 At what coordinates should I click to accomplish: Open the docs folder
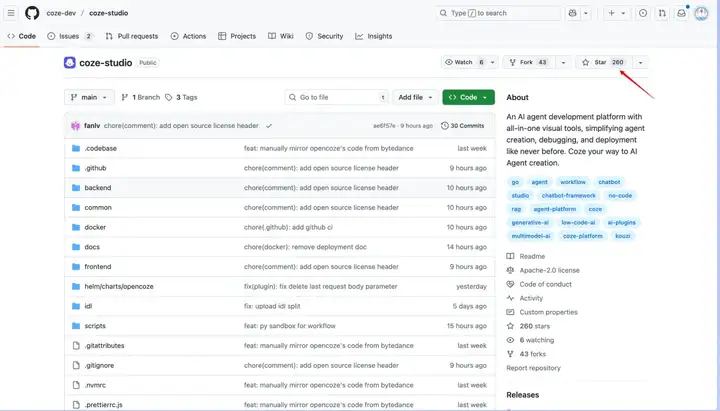coord(92,247)
